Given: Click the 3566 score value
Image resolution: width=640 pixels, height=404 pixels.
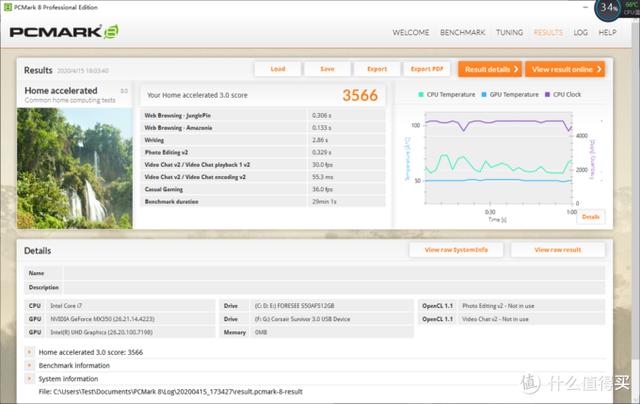Looking at the screenshot, I should tap(360, 95).
